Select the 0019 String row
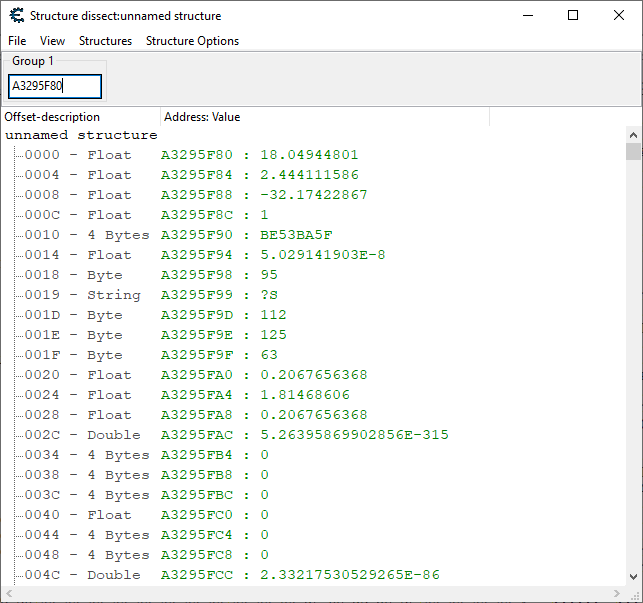This screenshot has width=643, height=603. coord(82,295)
